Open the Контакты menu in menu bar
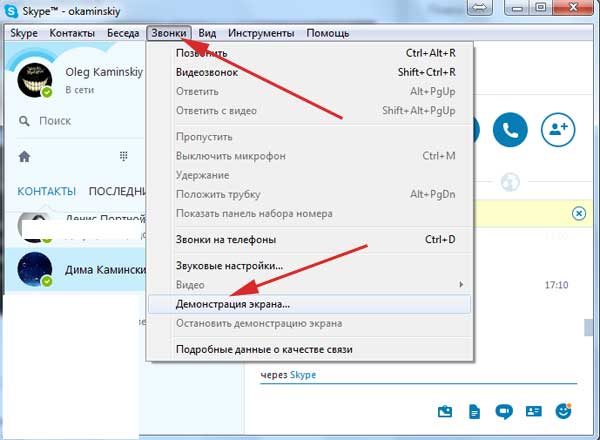 72,33
